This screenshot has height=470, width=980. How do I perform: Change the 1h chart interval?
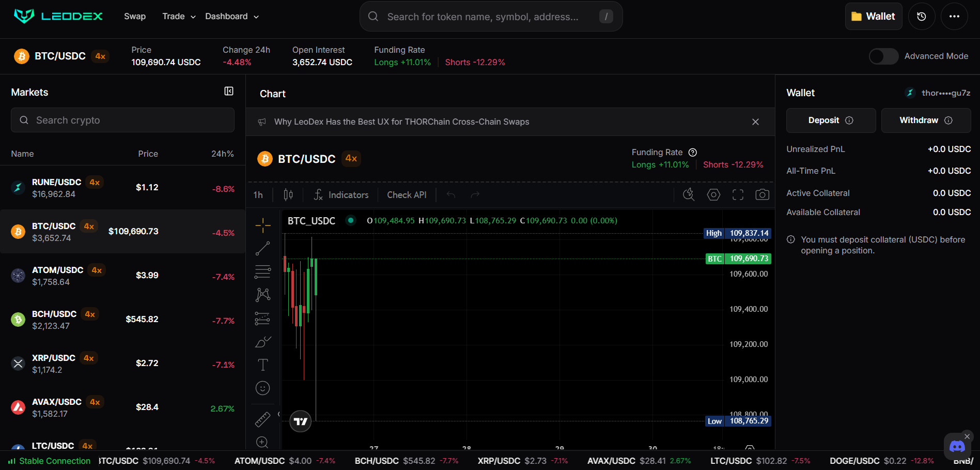pos(258,195)
